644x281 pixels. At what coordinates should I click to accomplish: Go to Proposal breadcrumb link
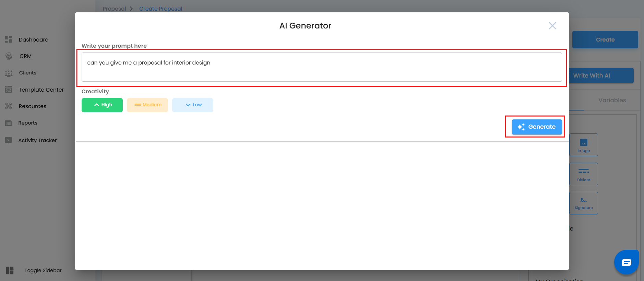tap(114, 9)
